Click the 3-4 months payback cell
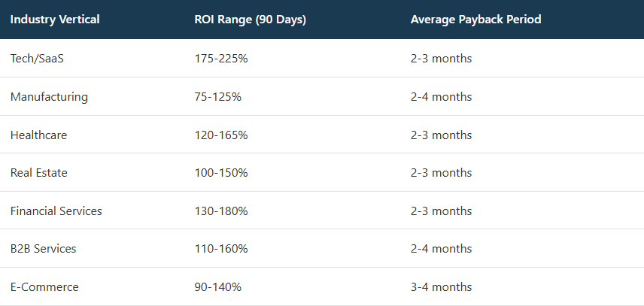644x306 pixels. tap(442, 287)
